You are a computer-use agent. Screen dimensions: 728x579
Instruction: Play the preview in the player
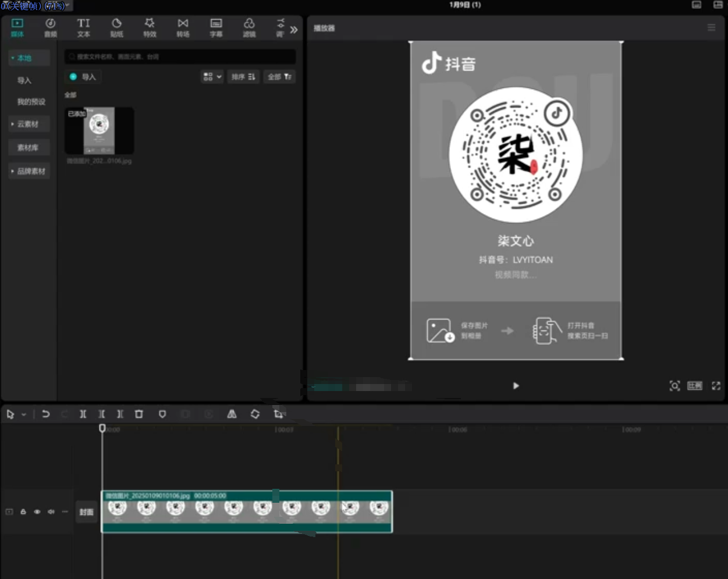tap(516, 386)
